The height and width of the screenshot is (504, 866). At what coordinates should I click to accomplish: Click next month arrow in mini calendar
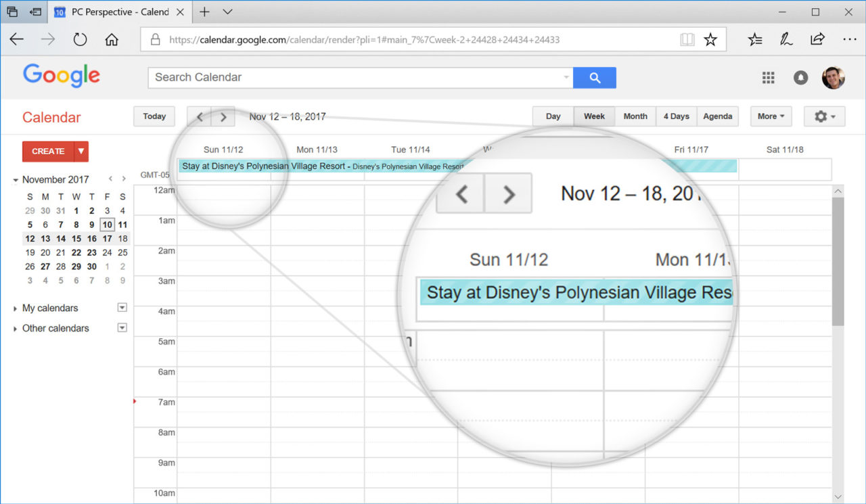[x=123, y=179]
